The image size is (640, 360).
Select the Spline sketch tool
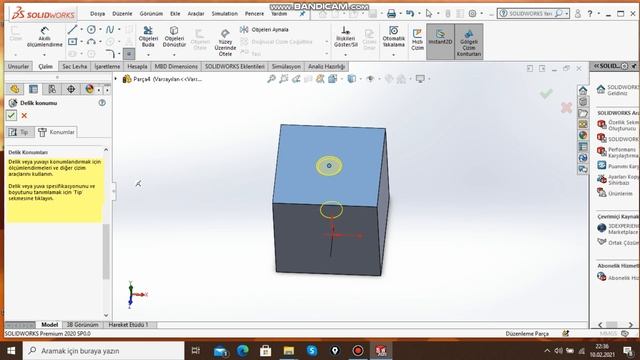click(110, 29)
